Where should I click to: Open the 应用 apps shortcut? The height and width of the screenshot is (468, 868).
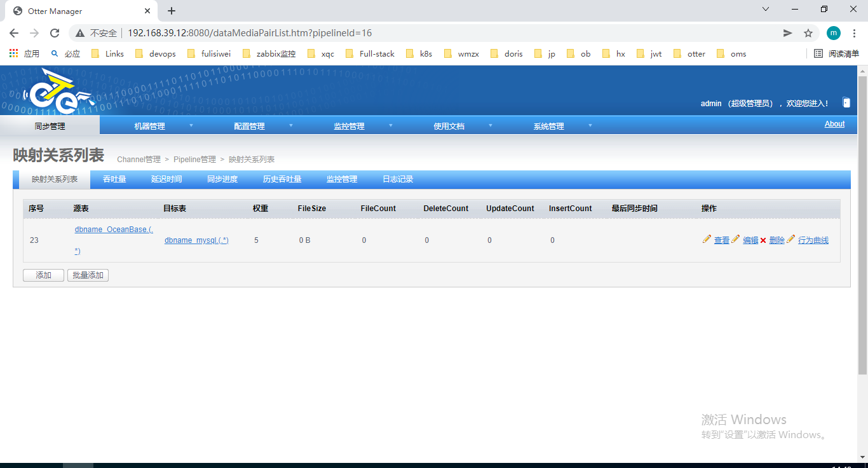[24, 54]
